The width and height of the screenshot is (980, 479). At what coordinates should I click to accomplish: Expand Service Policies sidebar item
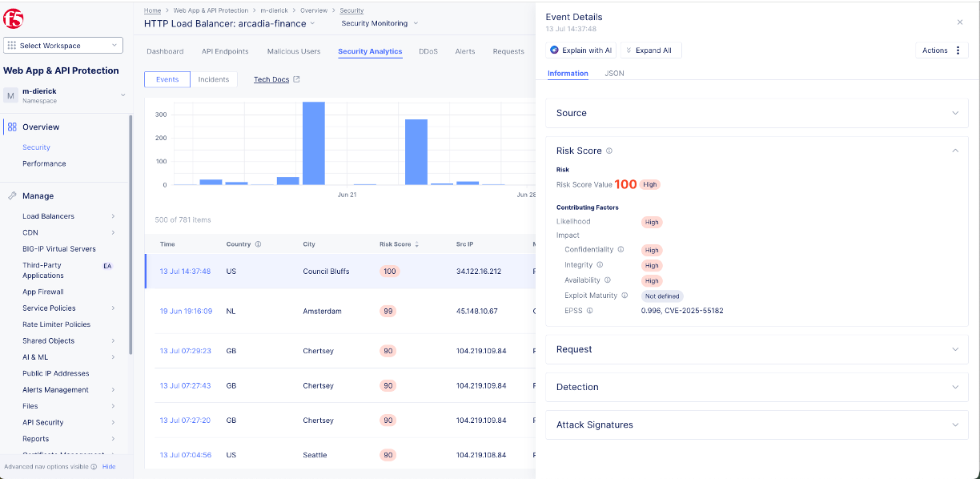point(113,308)
